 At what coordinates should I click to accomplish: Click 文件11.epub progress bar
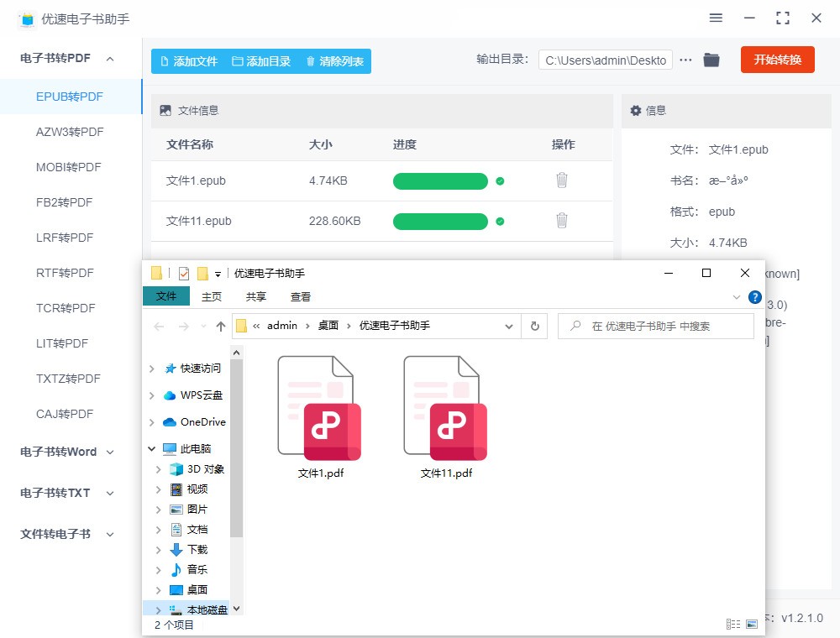point(440,221)
